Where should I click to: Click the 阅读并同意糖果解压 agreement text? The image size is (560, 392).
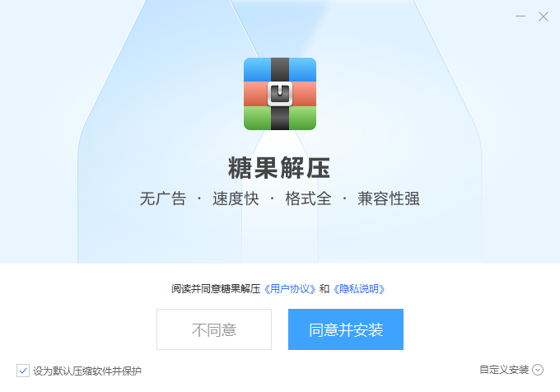tap(216, 289)
